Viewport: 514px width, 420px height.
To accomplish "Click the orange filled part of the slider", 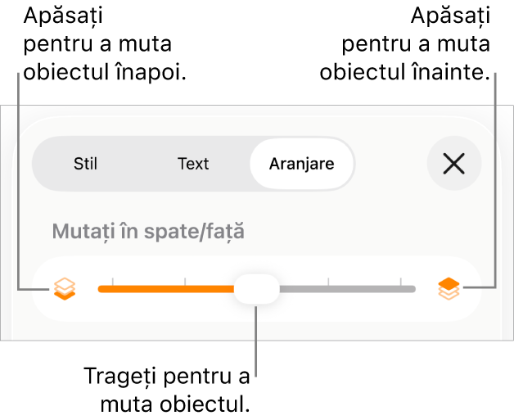I will 166,289.
